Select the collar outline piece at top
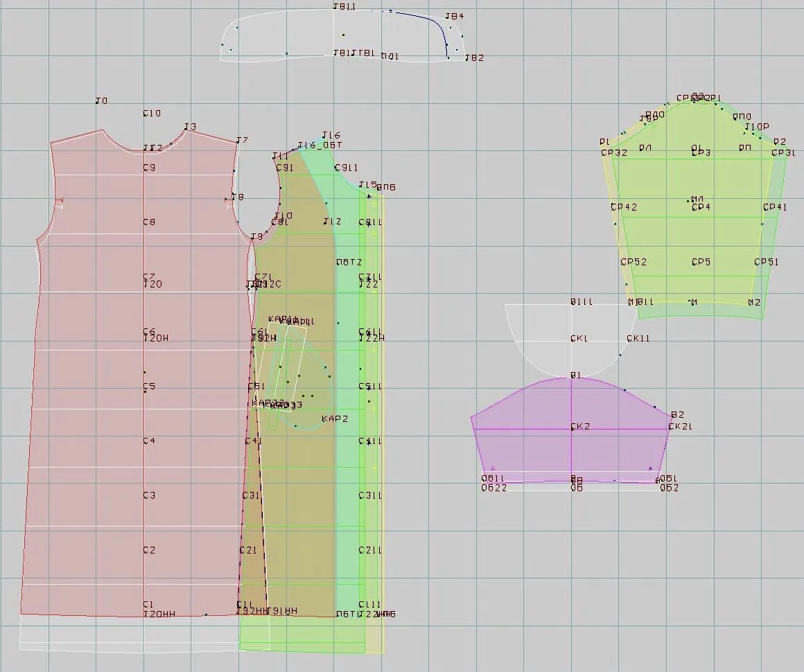Viewport: 804px width, 672px height. tap(342, 35)
